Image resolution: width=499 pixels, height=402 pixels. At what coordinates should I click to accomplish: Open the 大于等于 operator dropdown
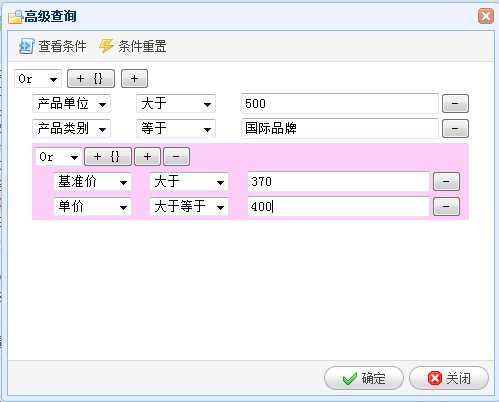pos(189,207)
